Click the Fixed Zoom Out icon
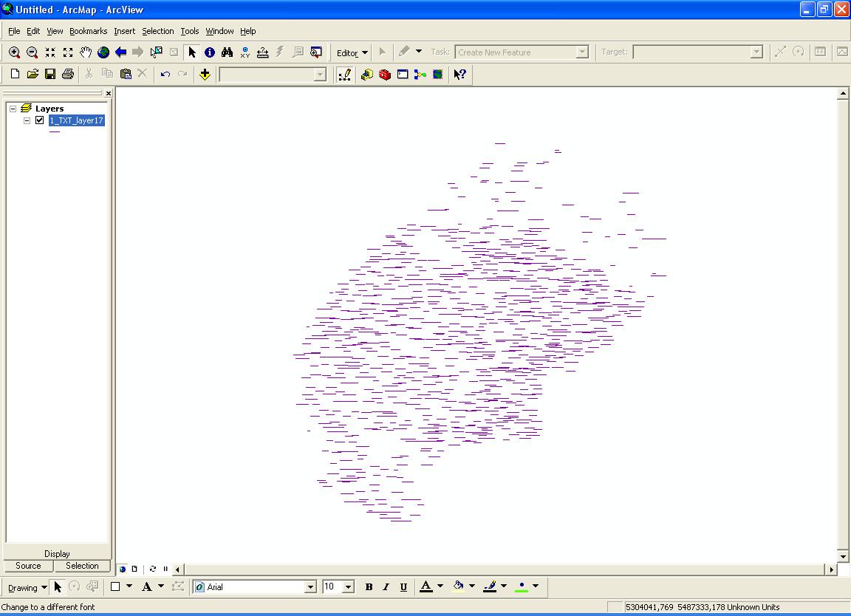The width and height of the screenshot is (851, 616). tap(68, 52)
